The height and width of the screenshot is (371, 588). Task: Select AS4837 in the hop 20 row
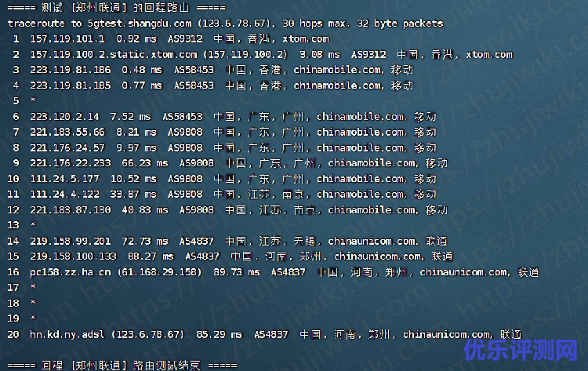[x=271, y=335]
